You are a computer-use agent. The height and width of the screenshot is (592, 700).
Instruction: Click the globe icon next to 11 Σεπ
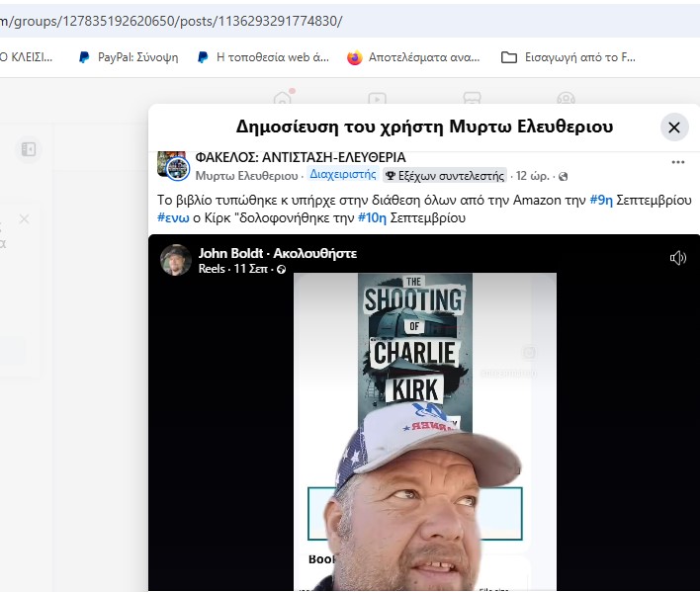(x=281, y=269)
